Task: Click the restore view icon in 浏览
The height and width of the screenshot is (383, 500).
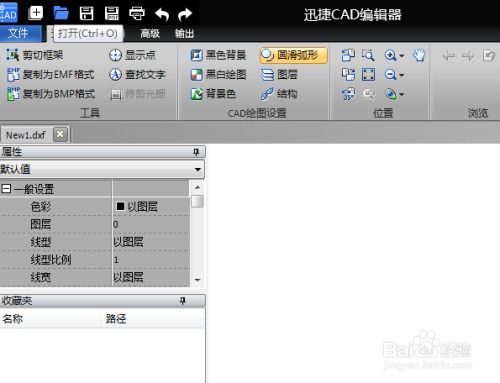Action: tap(489, 56)
